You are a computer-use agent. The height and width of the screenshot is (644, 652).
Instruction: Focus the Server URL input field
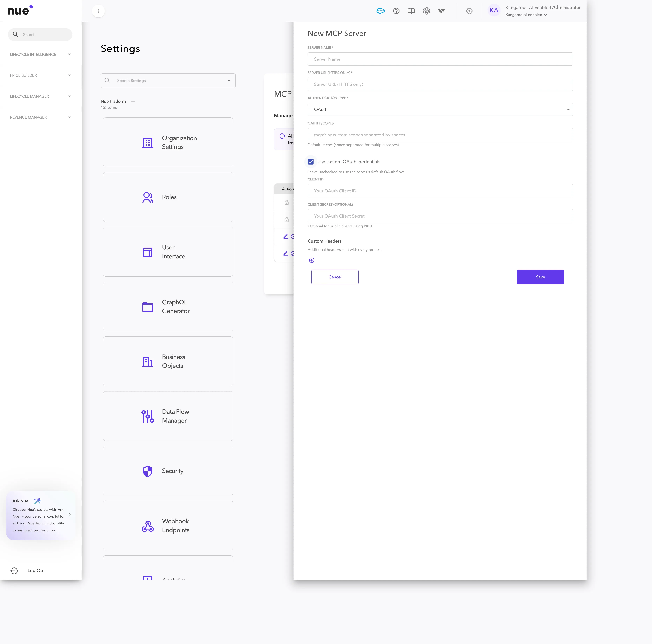coord(440,84)
